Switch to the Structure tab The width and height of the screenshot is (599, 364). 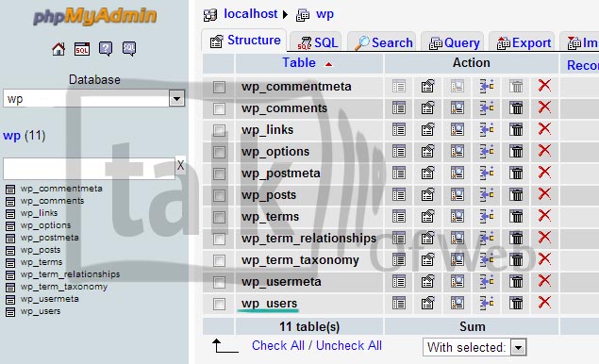245,41
